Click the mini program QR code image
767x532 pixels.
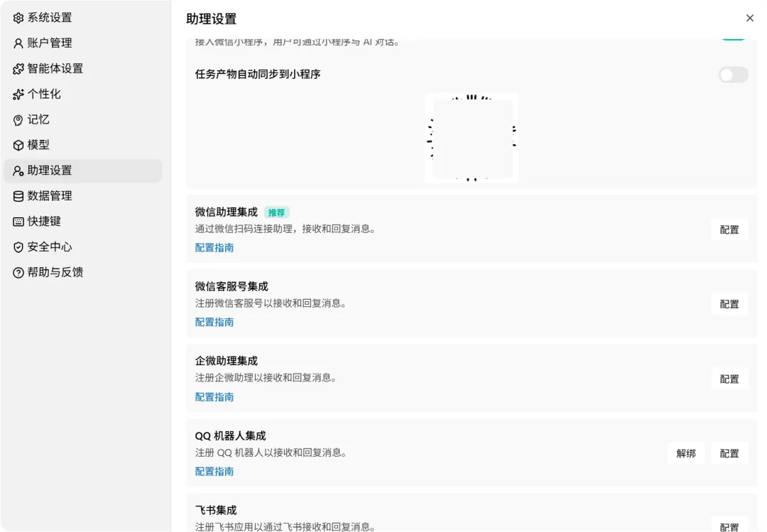472,138
